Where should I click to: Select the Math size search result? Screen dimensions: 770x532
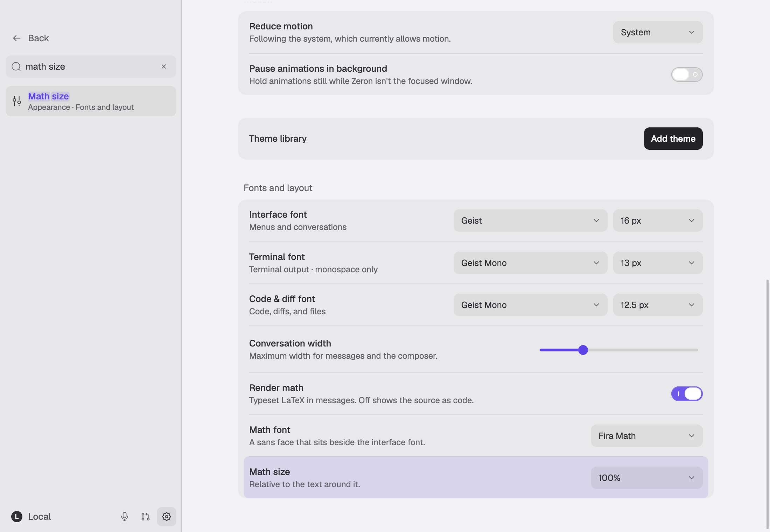(x=91, y=101)
